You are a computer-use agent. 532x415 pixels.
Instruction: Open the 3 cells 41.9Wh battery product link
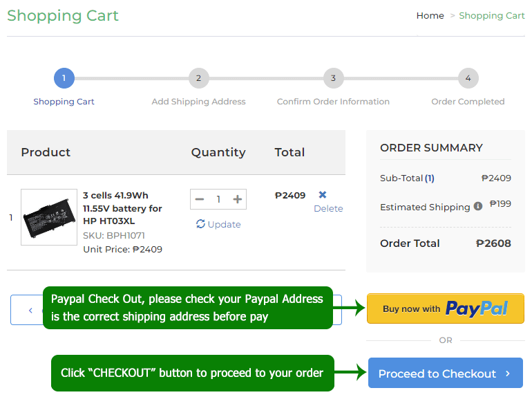point(122,208)
